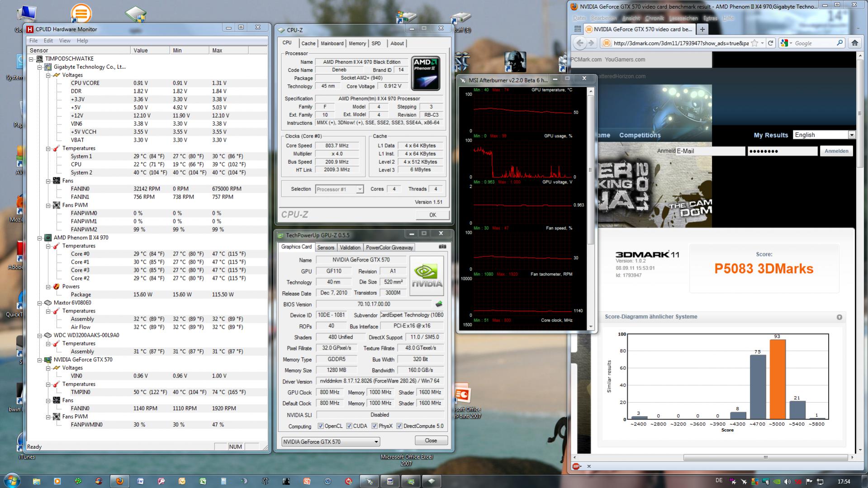Open the Edit menu in Hardware Monitor
Screen dimensions: 868x488
click(48, 41)
